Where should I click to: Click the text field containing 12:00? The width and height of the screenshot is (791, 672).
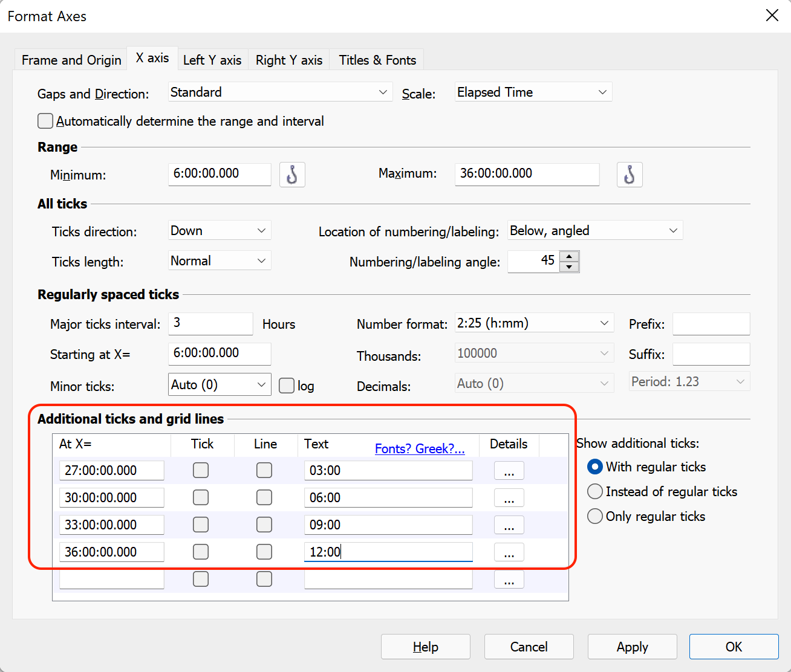click(388, 552)
